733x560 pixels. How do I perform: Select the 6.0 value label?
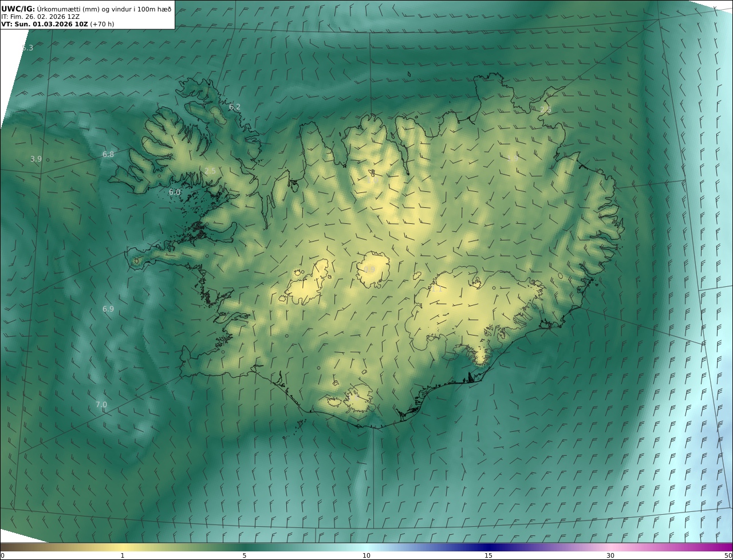[175, 192]
